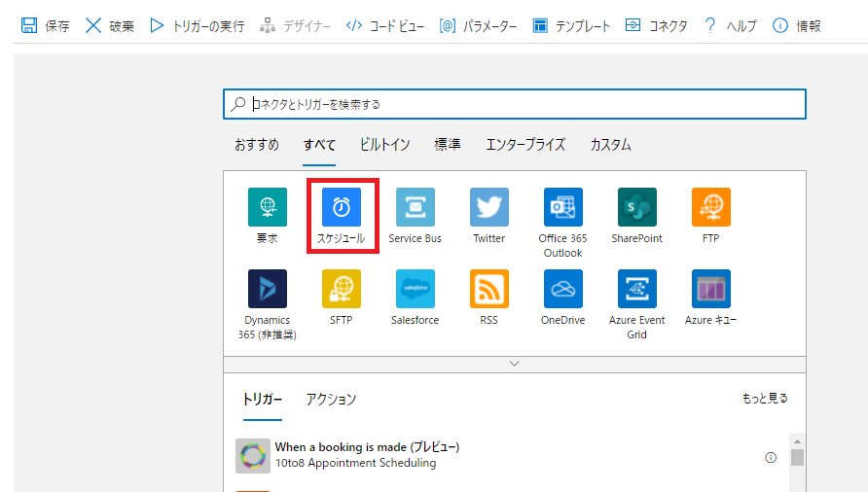
Task: Switch to the エンタープライズ tab
Action: (525, 145)
